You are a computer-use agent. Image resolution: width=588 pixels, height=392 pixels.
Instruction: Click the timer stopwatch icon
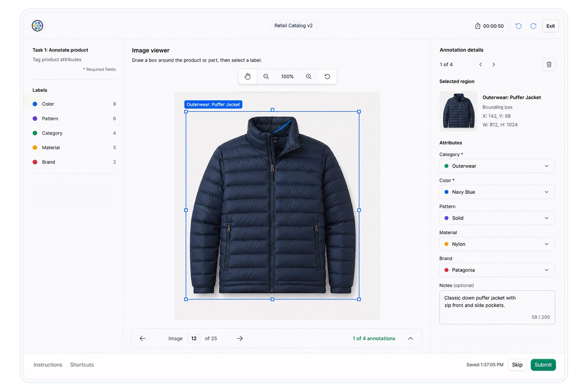click(477, 26)
